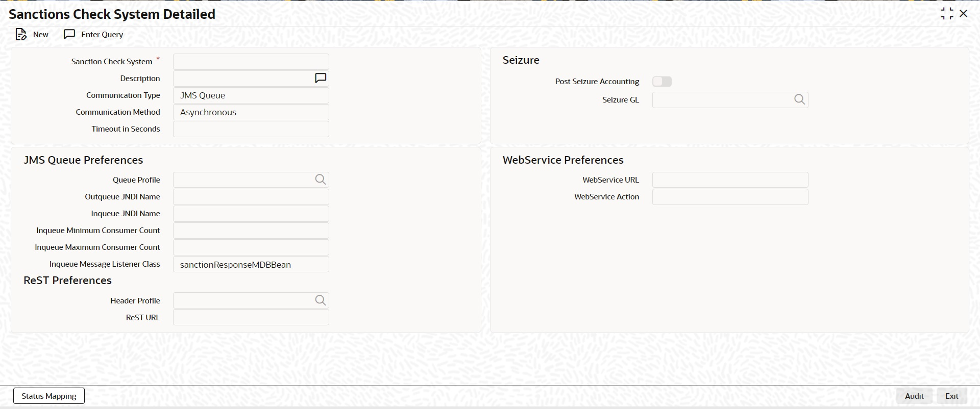
Task: Focus the ReST URL input field
Action: [x=251, y=317]
